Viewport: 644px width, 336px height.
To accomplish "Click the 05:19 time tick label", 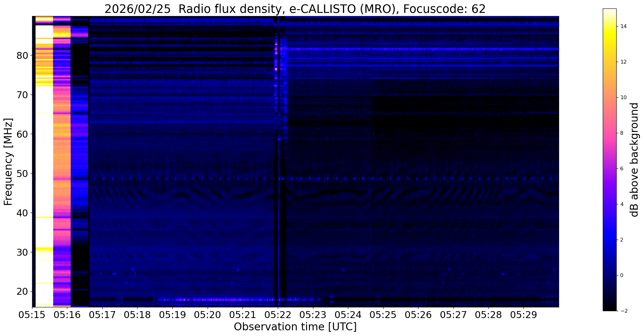I will [x=172, y=315].
